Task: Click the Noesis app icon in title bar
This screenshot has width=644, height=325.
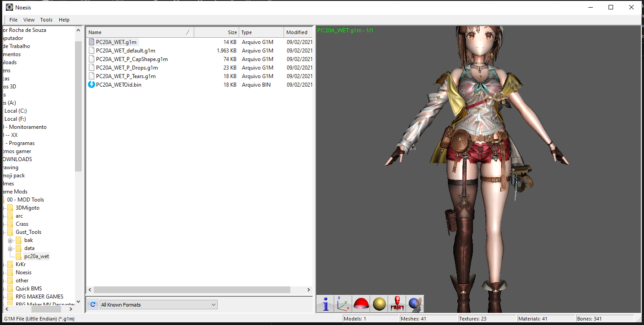Action: click(x=9, y=7)
